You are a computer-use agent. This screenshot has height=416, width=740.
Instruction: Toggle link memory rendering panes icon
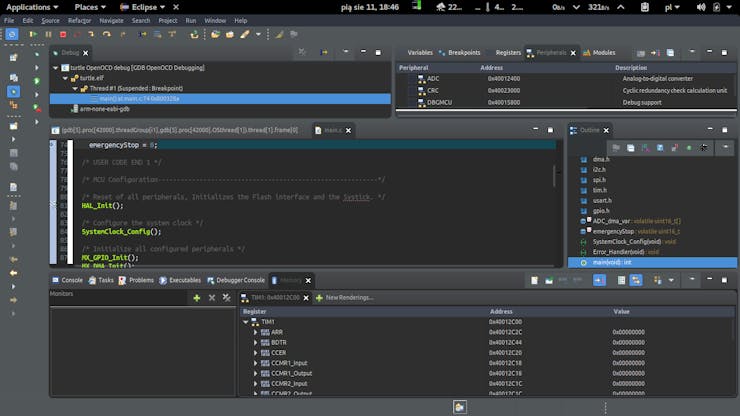[x=636, y=280]
